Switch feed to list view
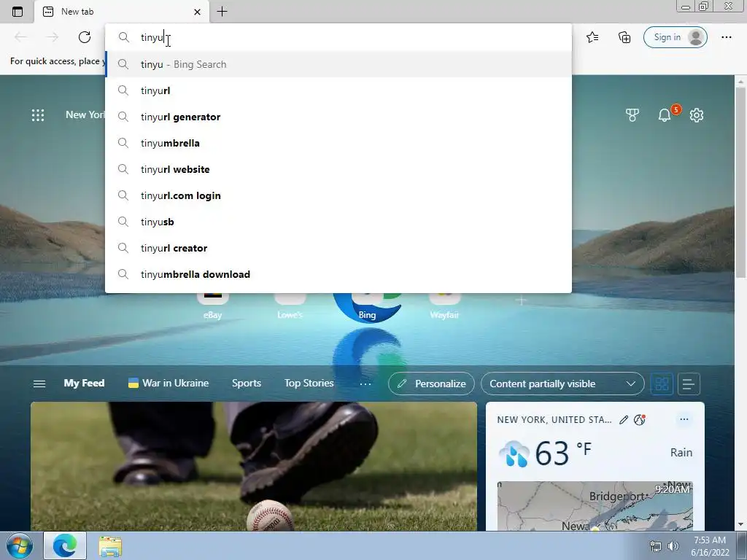747x560 pixels. (689, 384)
